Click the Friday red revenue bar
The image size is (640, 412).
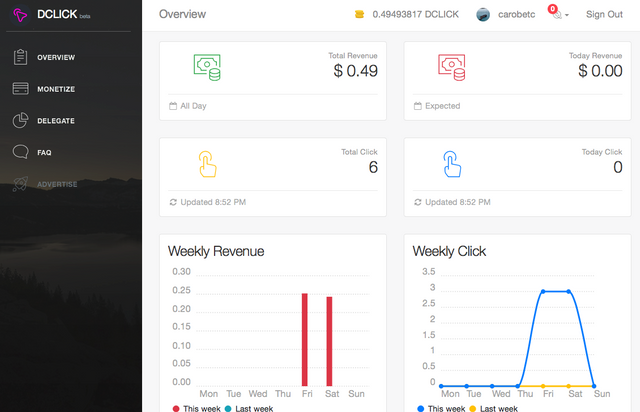click(305, 340)
